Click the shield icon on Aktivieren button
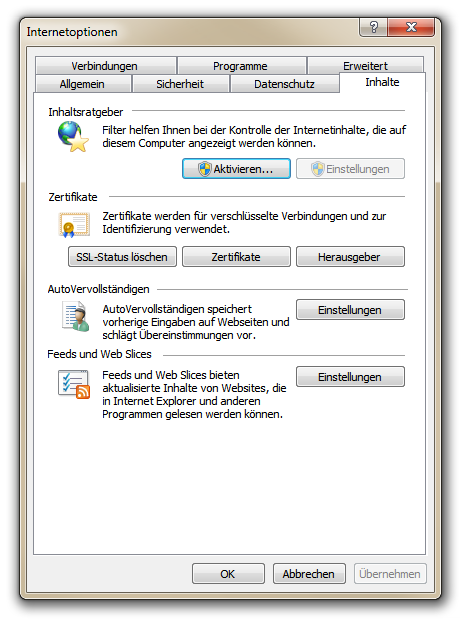This screenshot has width=476, height=629. pyautogui.click(x=205, y=169)
